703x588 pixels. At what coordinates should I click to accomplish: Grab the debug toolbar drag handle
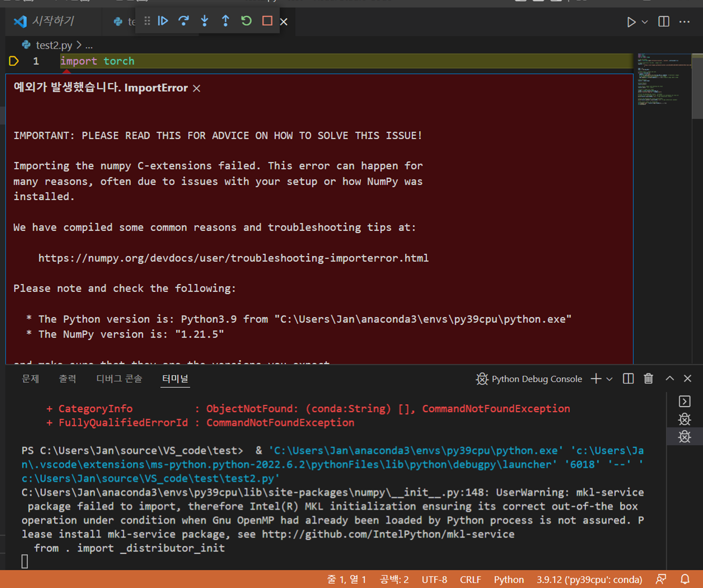(147, 21)
